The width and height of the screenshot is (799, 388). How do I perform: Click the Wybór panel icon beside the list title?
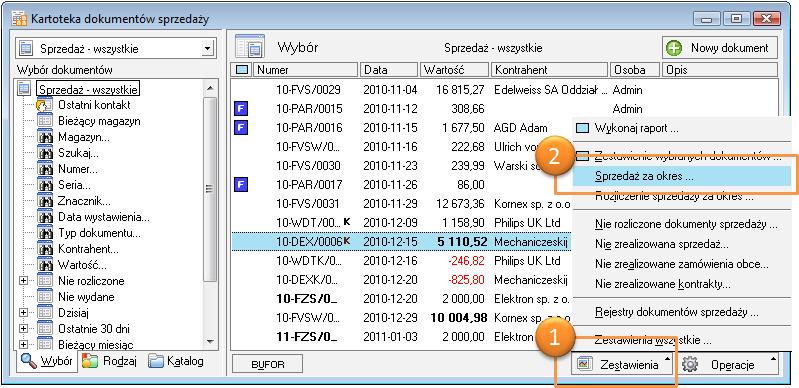(250, 47)
